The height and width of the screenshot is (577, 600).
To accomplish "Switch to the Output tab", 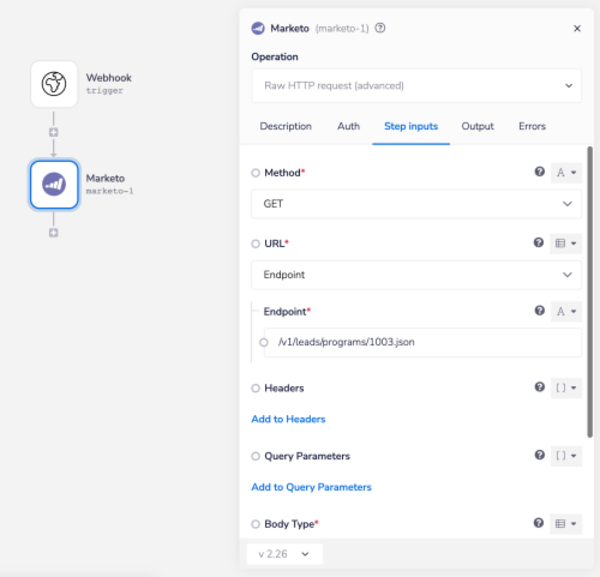I will 478,126.
